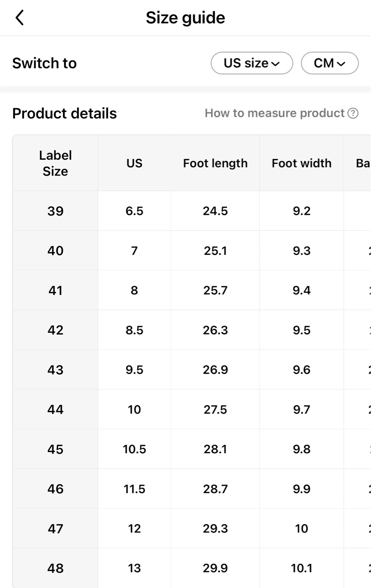Select the Label Size column header
The width and height of the screenshot is (371, 588).
tap(56, 163)
